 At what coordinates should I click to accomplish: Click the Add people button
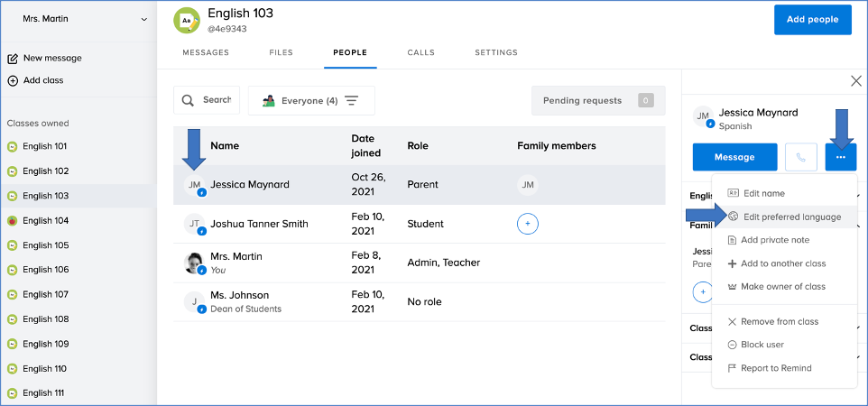click(x=812, y=19)
